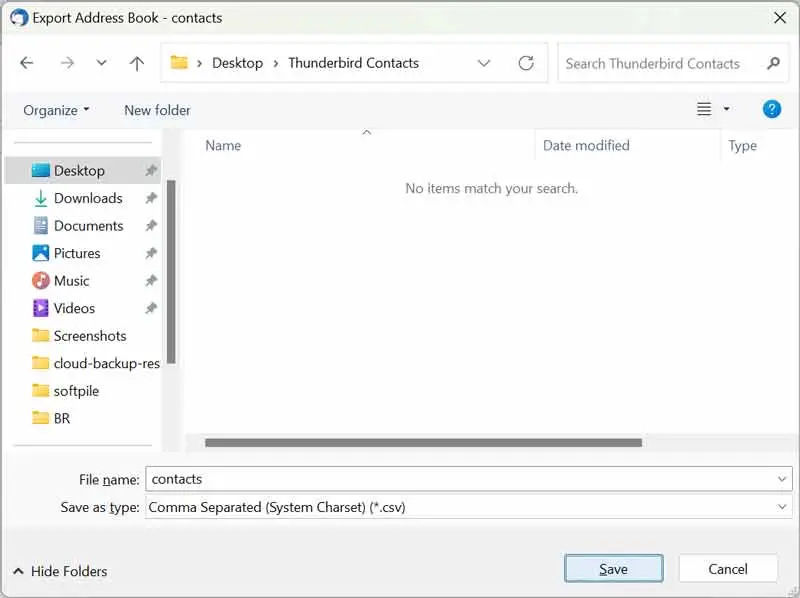Open the Help question mark icon
Image resolution: width=800 pixels, height=598 pixels.
point(771,109)
